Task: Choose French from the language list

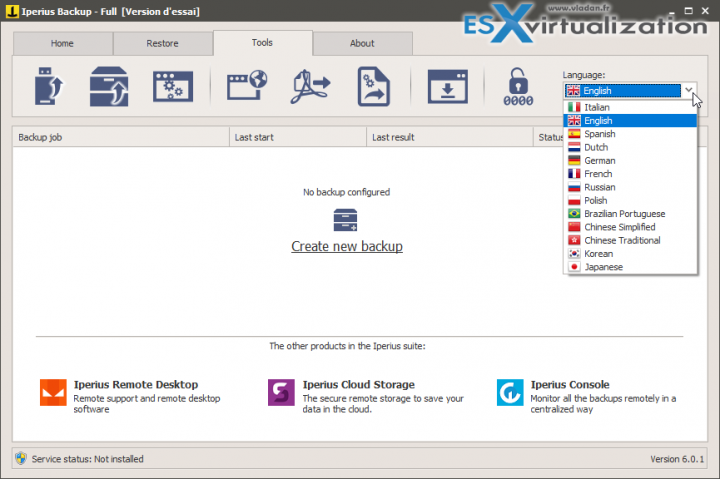Action: [x=630, y=174]
